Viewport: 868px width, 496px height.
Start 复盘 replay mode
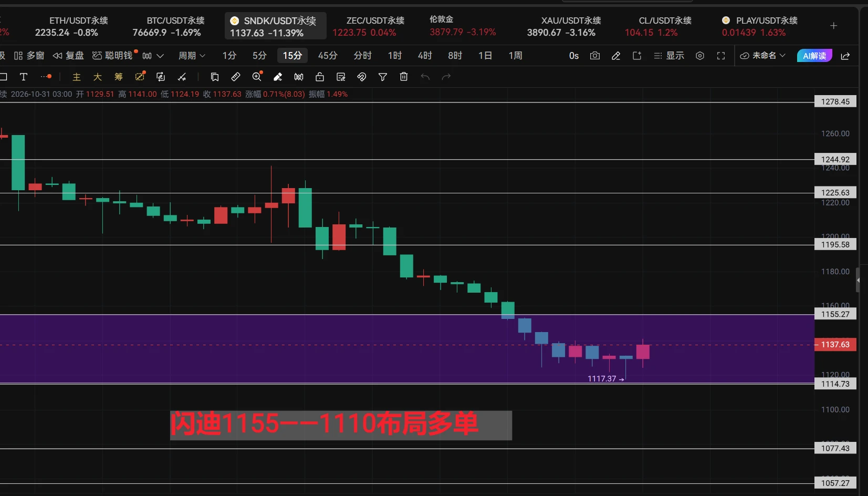[68, 56]
